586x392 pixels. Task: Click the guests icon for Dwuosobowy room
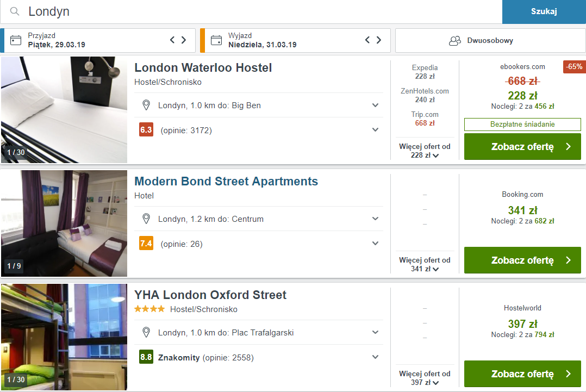455,40
